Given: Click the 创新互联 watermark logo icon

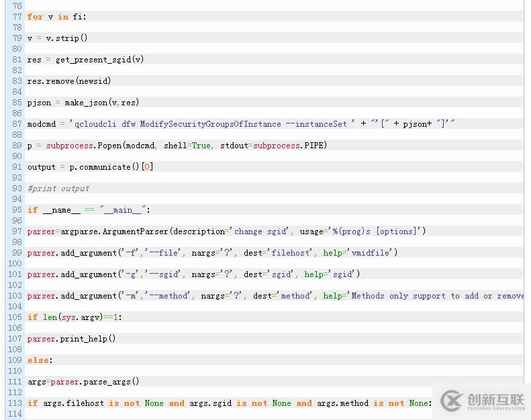Looking at the screenshot, I should coord(451,401).
